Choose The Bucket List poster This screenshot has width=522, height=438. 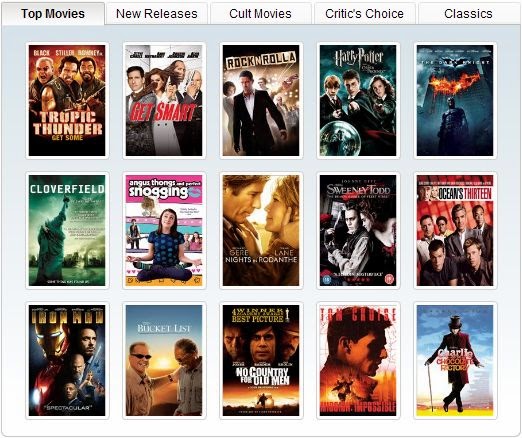(x=164, y=360)
